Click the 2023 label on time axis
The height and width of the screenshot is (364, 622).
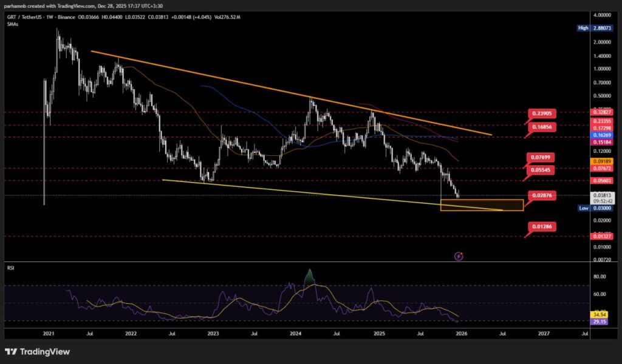pos(213,333)
